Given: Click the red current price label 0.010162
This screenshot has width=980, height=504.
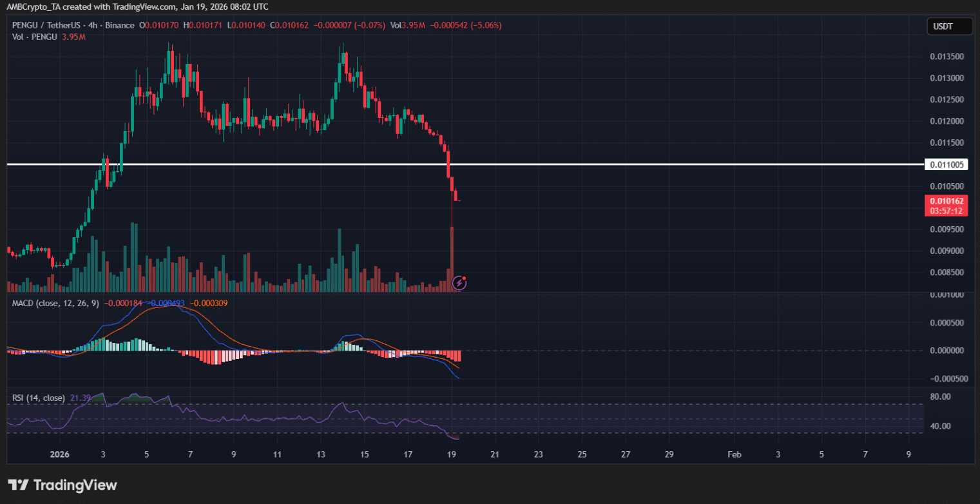Looking at the screenshot, I should click(x=946, y=201).
